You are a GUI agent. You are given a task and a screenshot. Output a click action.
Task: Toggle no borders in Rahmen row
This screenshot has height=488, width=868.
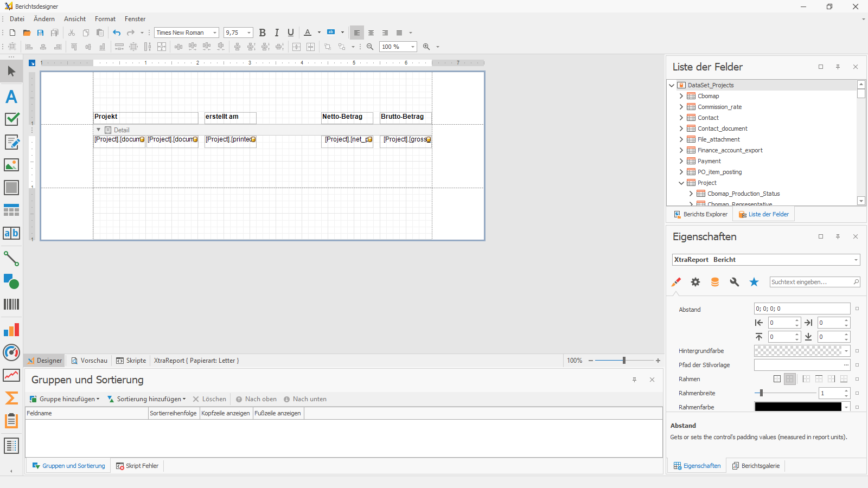[x=790, y=379]
